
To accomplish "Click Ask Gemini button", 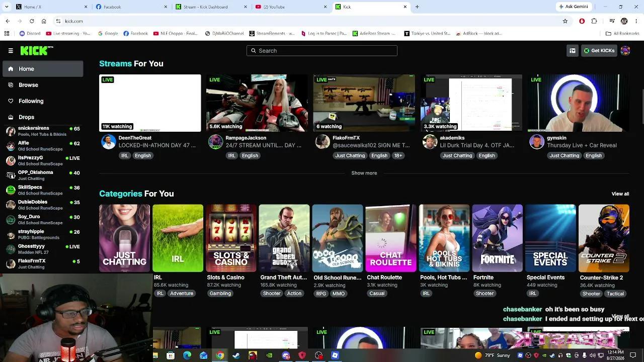I will click(x=573, y=7).
